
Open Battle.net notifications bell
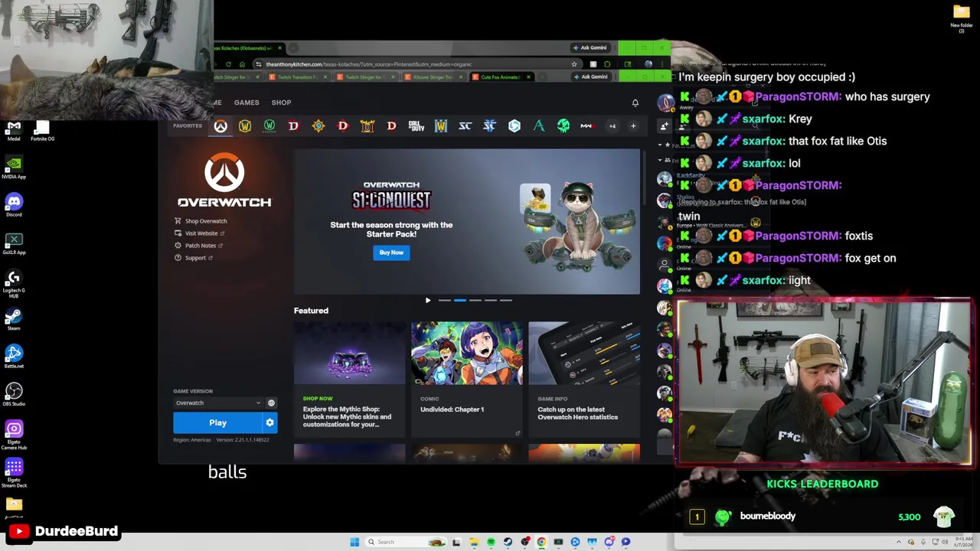point(635,103)
